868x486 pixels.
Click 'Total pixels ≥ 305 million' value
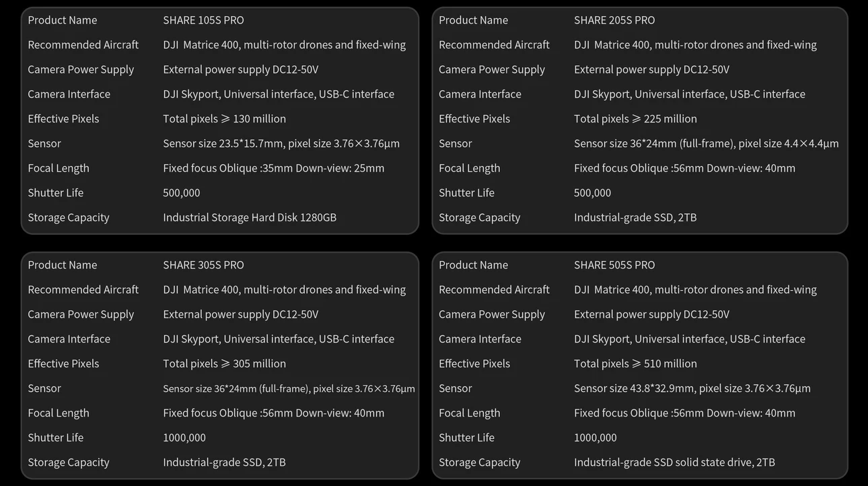(x=224, y=364)
